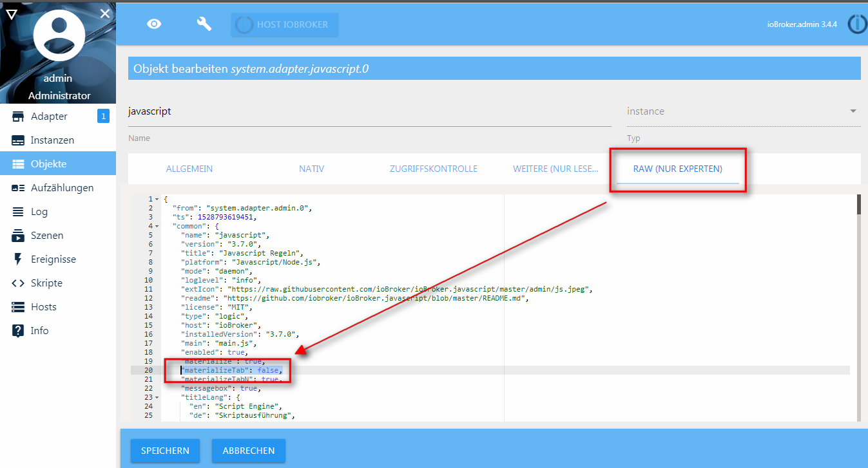868x468 pixels.
Task: Collapse the common block fold arrow on line 4
Action: tap(157, 227)
